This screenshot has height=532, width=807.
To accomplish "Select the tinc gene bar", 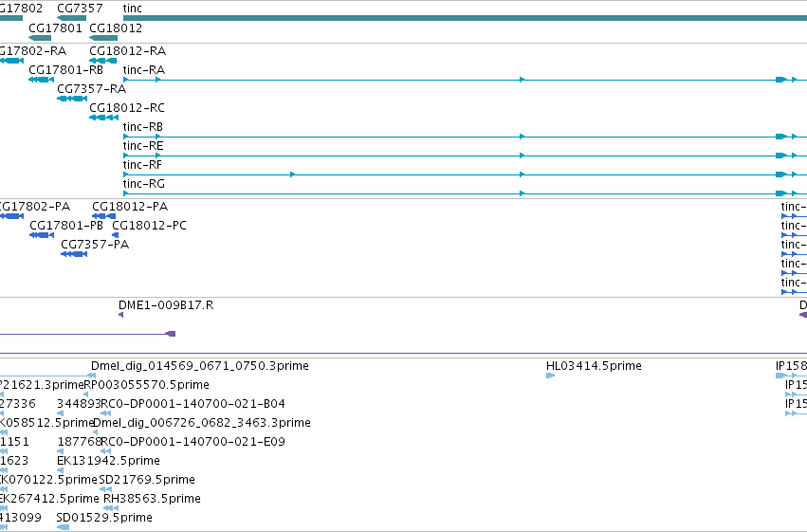I will pos(465,18).
